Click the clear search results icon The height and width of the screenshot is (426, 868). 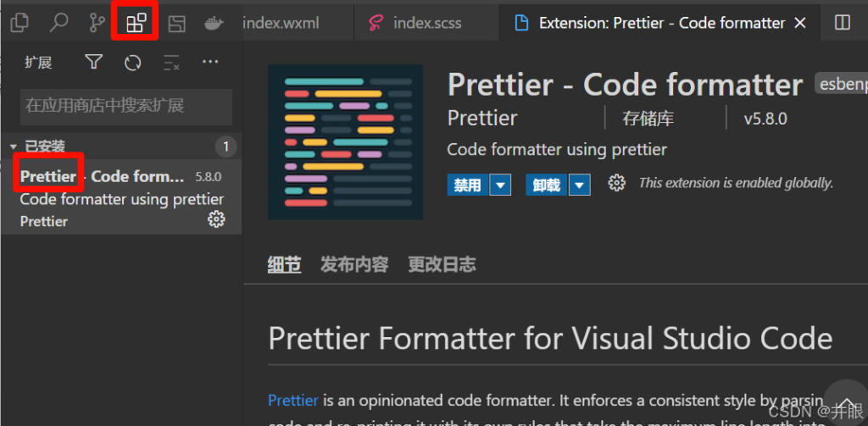(x=171, y=63)
